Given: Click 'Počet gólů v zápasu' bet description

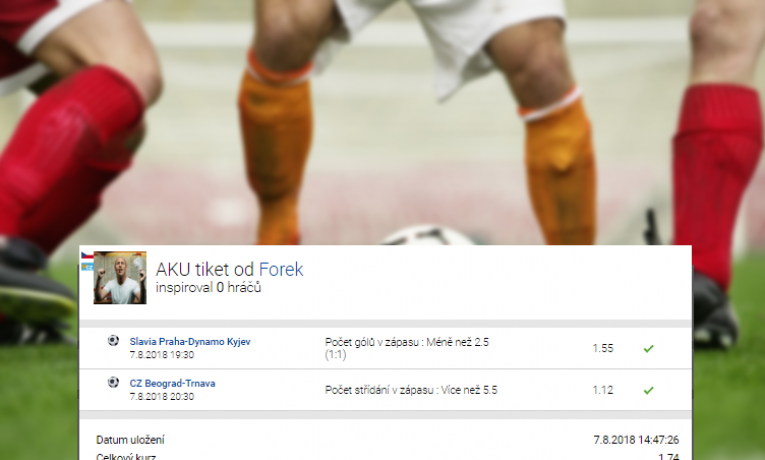Looking at the screenshot, I should click(407, 342).
